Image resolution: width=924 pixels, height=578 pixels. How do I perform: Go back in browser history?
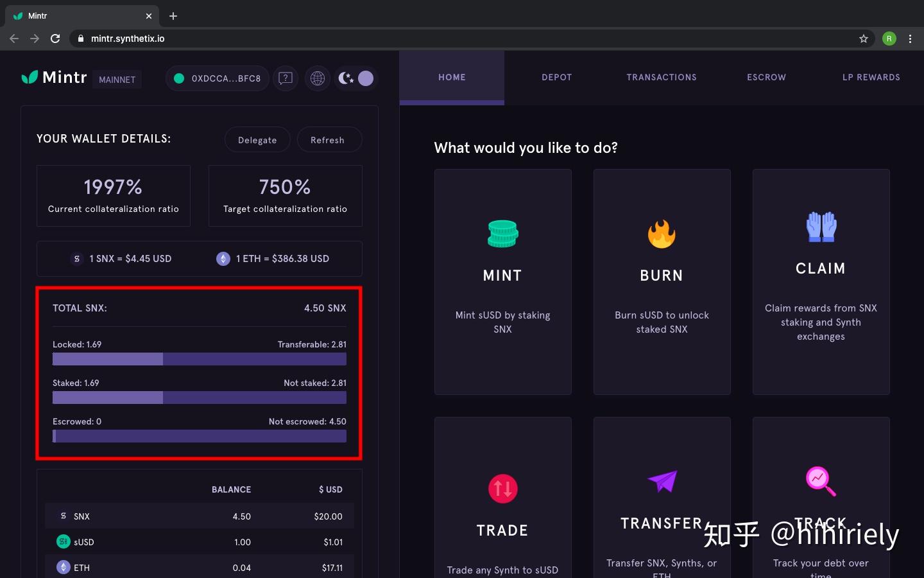click(14, 39)
